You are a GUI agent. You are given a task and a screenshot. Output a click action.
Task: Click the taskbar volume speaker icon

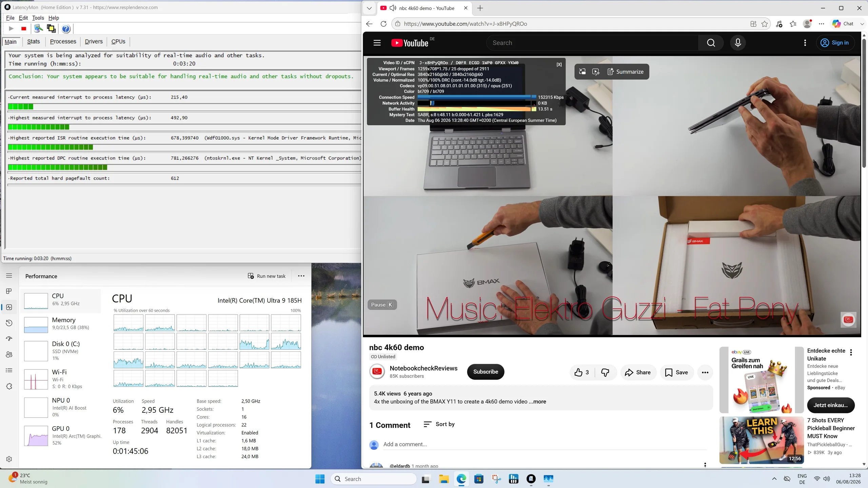(827, 479)
